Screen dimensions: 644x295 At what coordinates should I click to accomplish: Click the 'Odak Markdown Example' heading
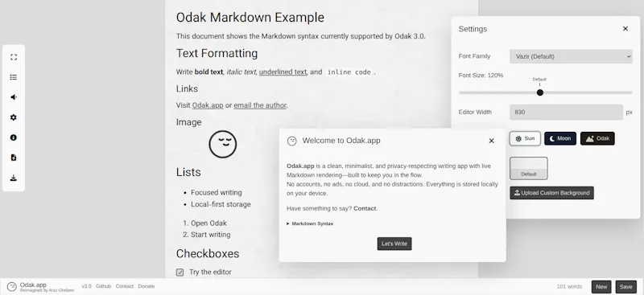pyautogui.click(x=250, y=17)
